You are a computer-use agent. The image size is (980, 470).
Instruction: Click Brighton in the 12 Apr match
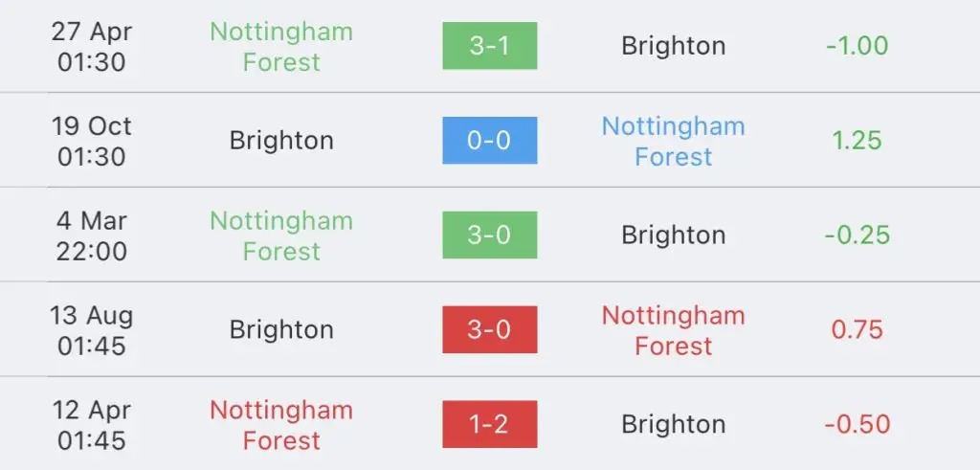click(673, 425)
